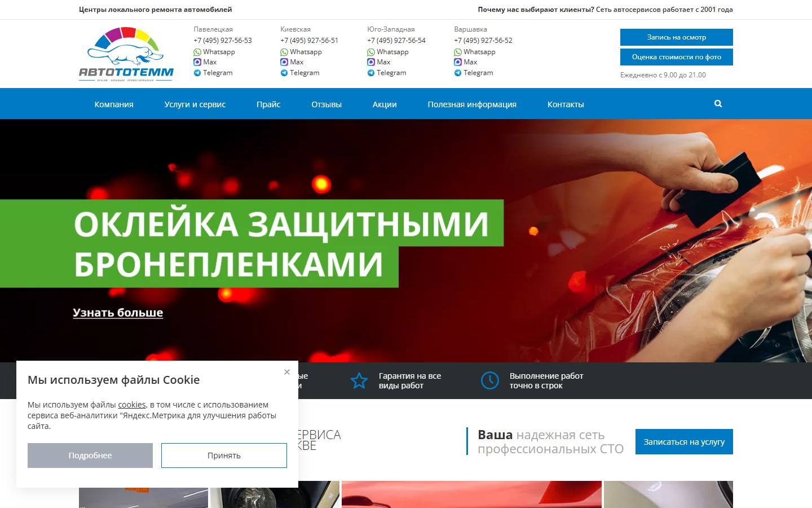Click the АвтоТотемм platypus logo
This screenshot has width=812, height=508.
[126, 54]
